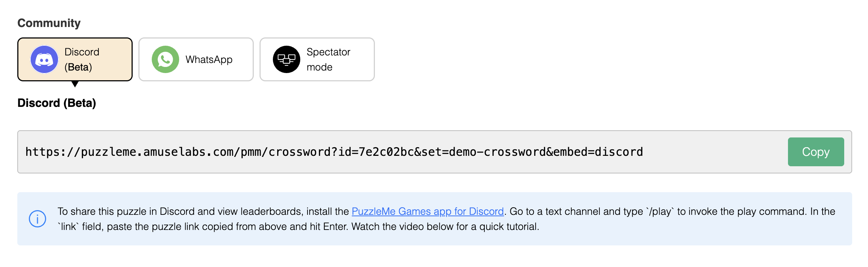Click the pointer triangle under Discord tab
This screenshot has width=868, height=267.
click(75, 84)
